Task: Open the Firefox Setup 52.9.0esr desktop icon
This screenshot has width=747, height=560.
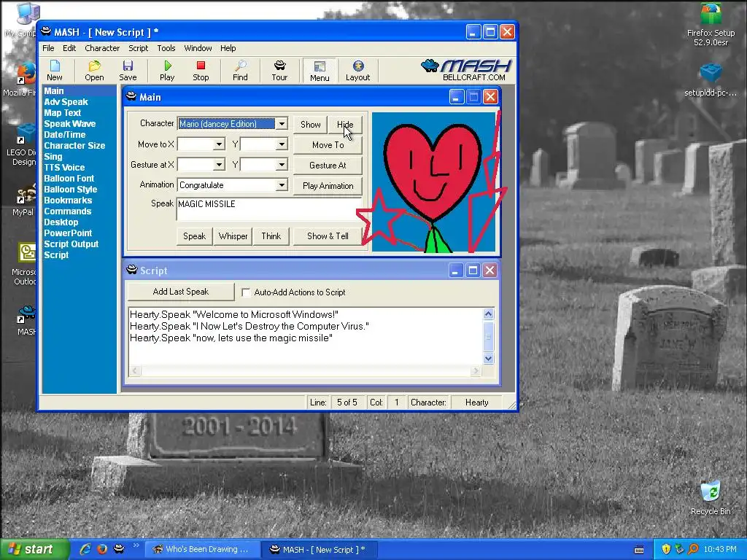Action: tap(711, 25)
